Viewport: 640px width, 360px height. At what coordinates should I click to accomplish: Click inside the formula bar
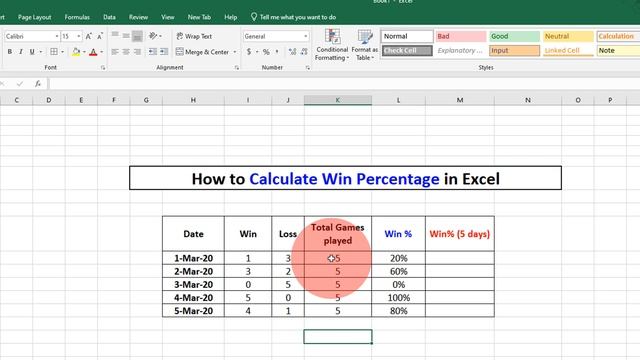(344, 84)
